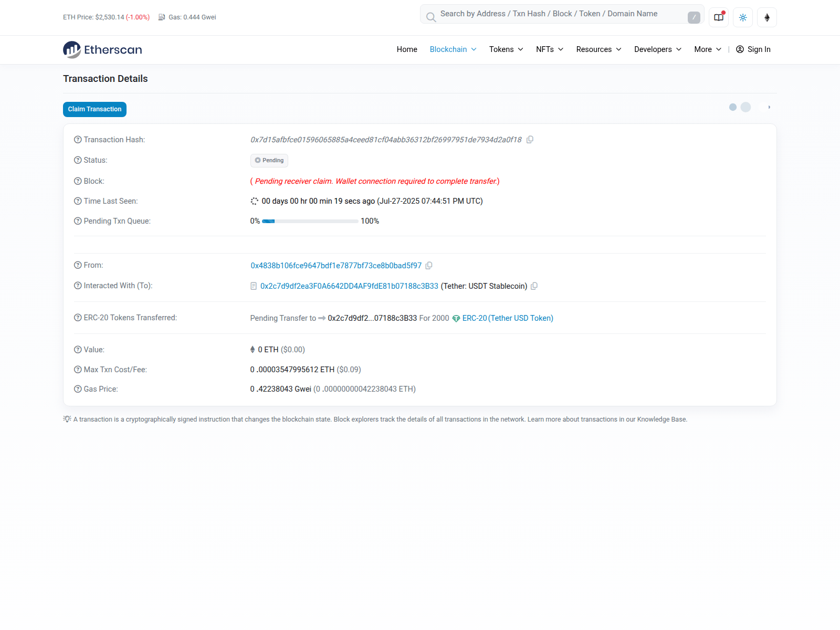Click the pending receiver claim message
The image size is (840, 630).
(x=375, y=181)
